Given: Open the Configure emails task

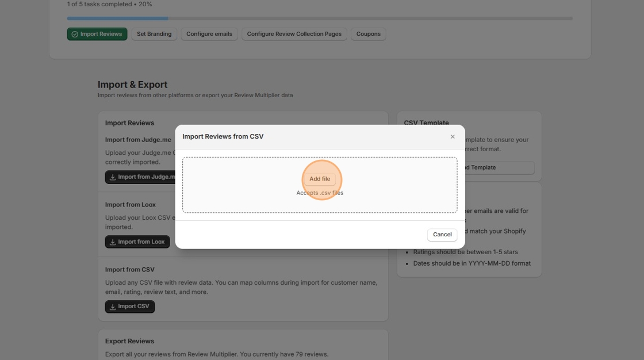Looking at the screenshot, I should 209,33.
